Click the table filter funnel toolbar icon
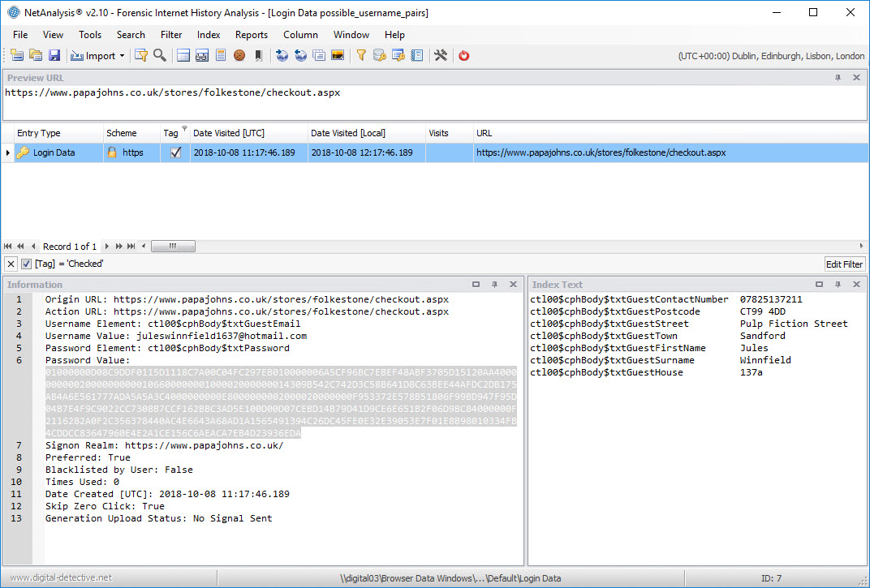This screenshot has width=870, height=588. (x=141, y=55)
